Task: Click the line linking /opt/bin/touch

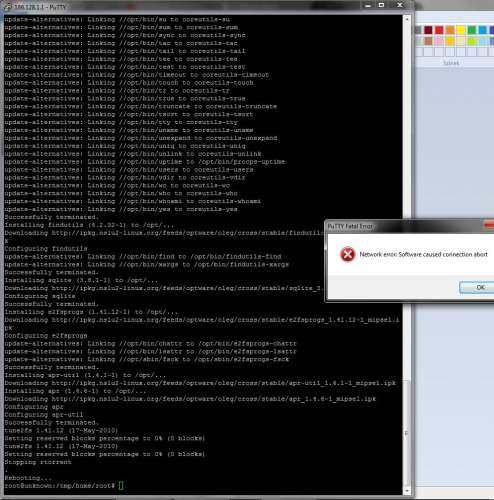Action: coord(129,83)
